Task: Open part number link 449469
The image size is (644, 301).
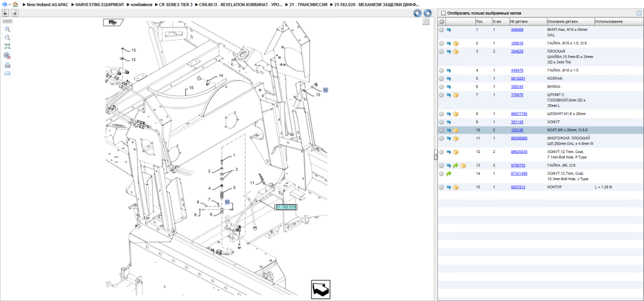Action: coord(516,30)
